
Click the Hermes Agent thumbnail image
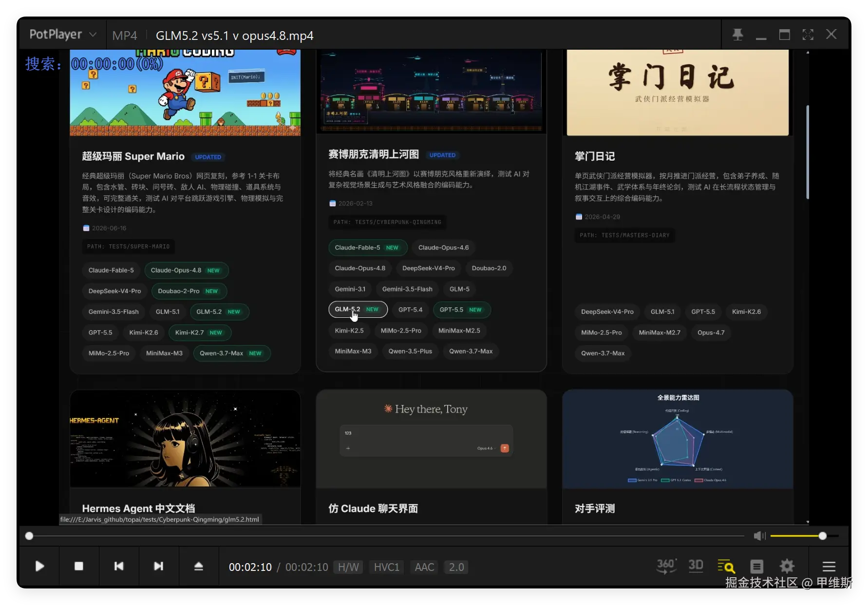coord(185,439)
